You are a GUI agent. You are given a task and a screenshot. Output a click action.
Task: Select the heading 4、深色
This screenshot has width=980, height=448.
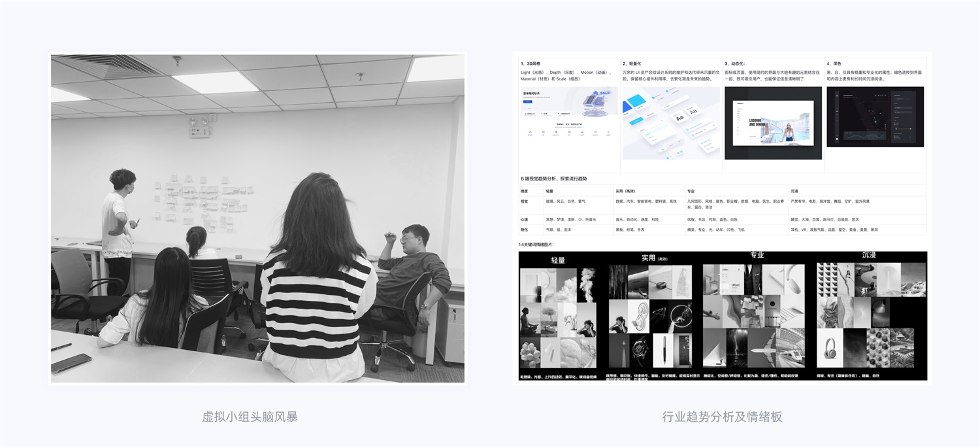click(x=834, y=63)
